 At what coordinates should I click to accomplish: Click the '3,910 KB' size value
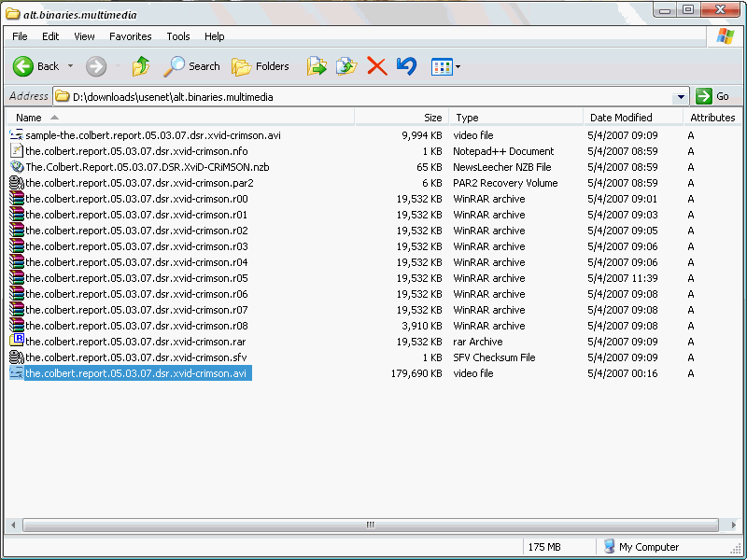[x=422, y=326]
